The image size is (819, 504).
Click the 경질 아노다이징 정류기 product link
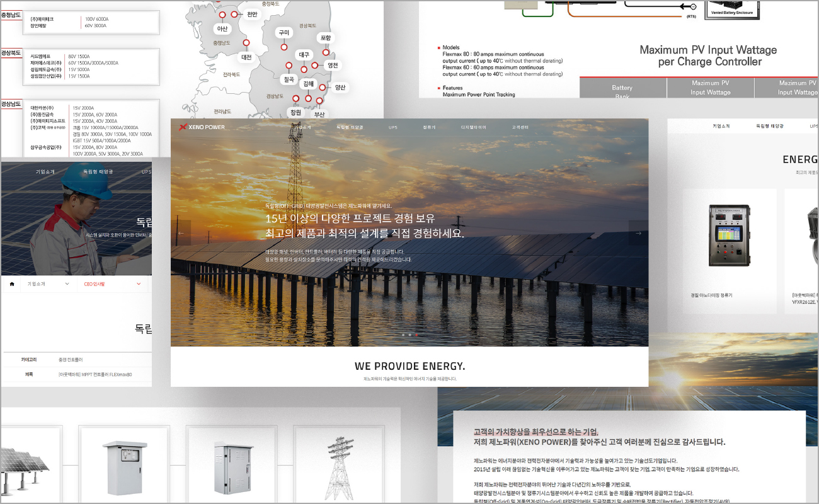[x=711, y=295]
